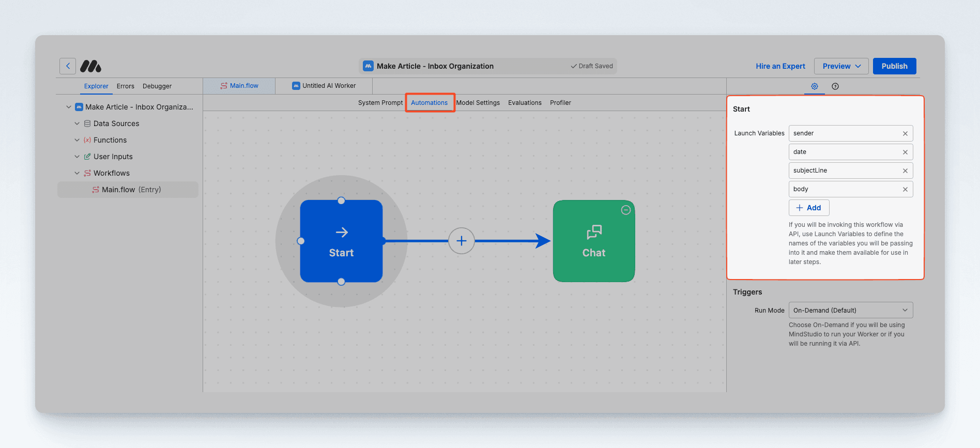Switch to the Debugger tab

157,86
